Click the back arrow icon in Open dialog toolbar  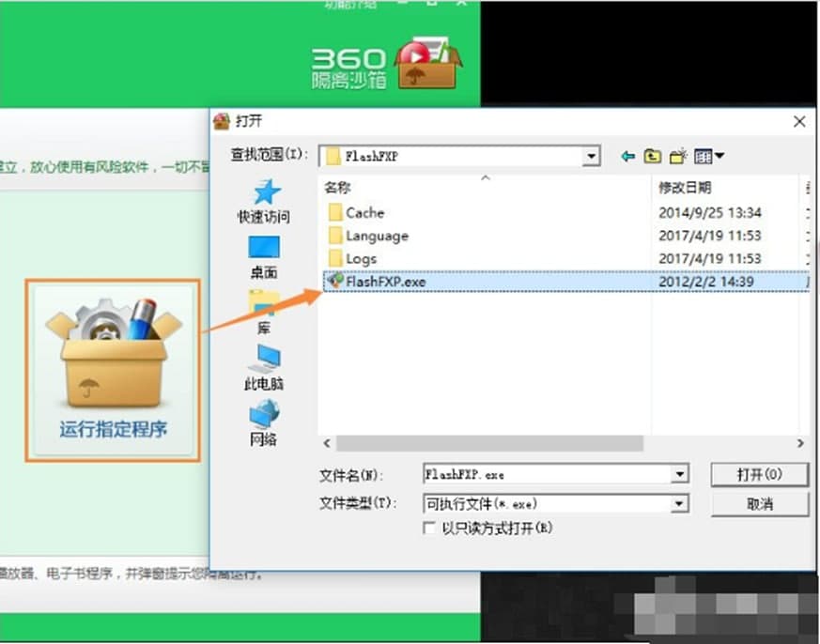(x=627, y=156)
